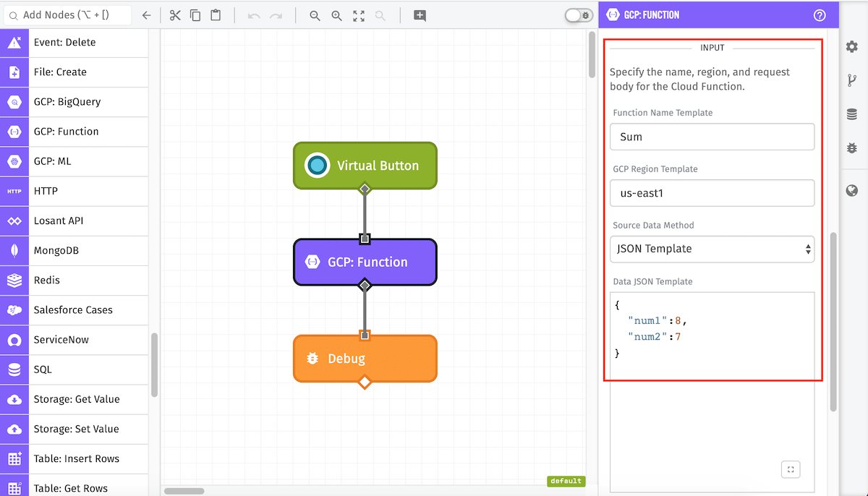868x496 pixels.
Task: Zoom in on the workflow canvas
Action: [336, 15]
